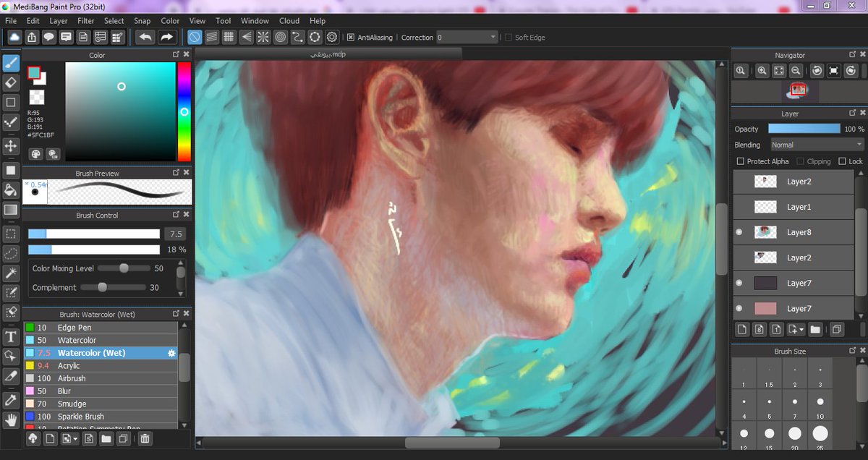This screenshot has width=868, height=460.
Task: Open the Cloud menu
Action: point(289,21)
